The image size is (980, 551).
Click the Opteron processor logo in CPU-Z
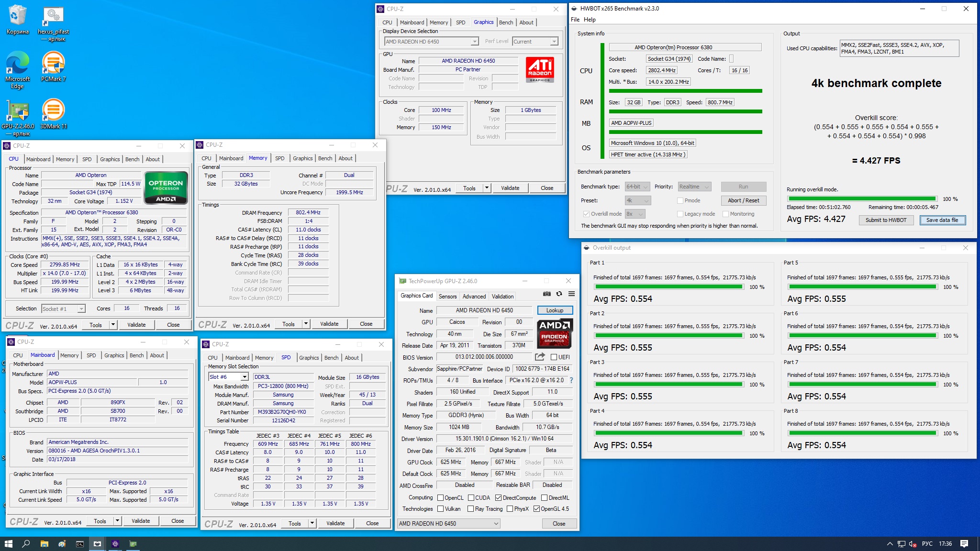coord(166,187)
